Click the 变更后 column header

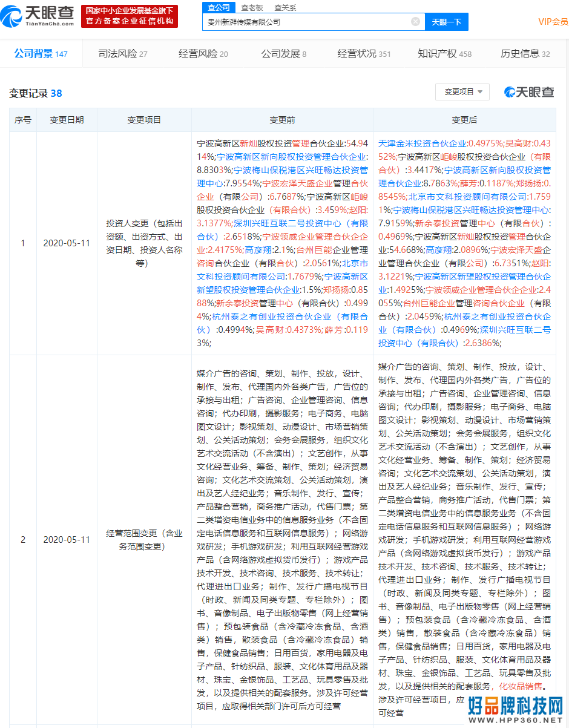464,120
